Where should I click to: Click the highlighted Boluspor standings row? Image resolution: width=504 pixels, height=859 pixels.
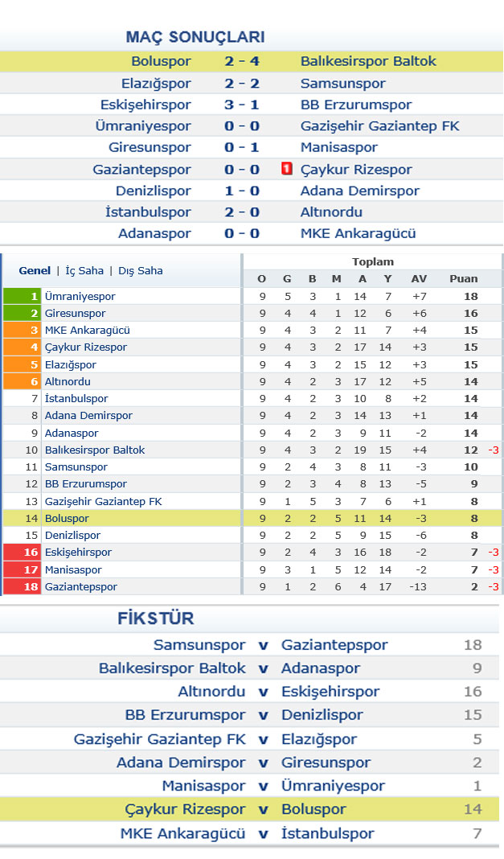252,518
